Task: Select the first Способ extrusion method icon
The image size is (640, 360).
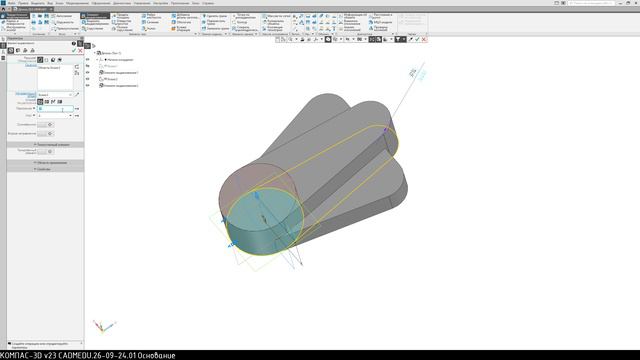Action: pos(40,102)
